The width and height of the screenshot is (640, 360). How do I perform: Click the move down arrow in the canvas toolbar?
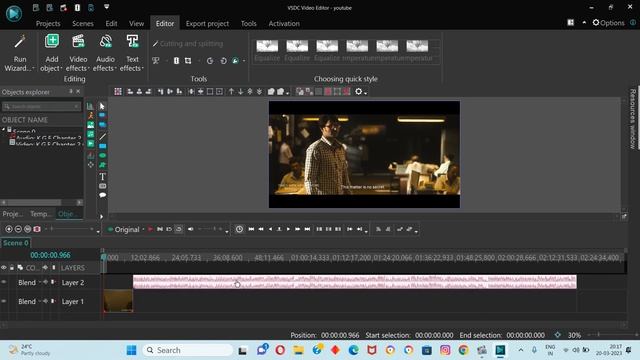click(240, 91)
